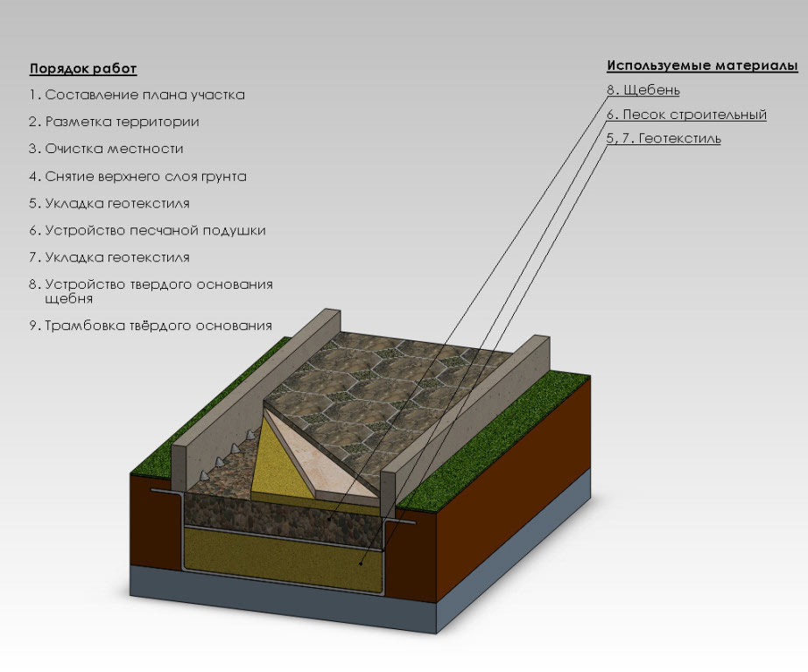
Task: Click step "9. Трамбовка твёрдого основания"
Action: 151,325
